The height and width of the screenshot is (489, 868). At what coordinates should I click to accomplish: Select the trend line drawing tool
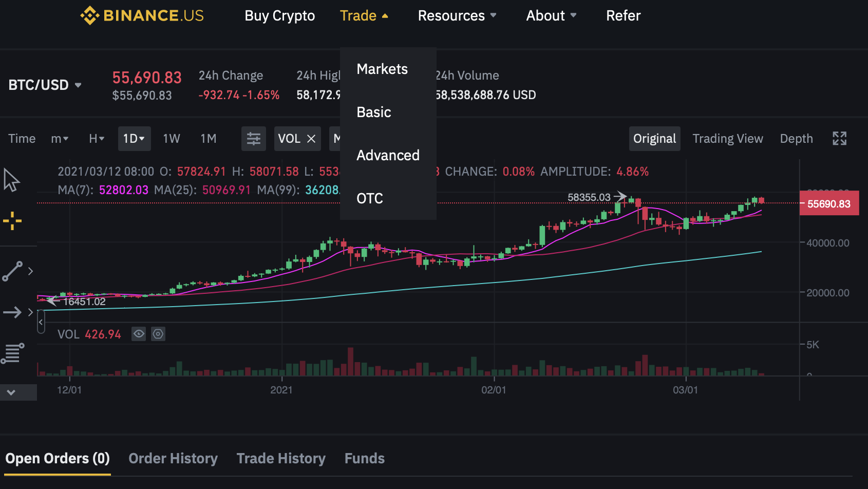(13, 271)
